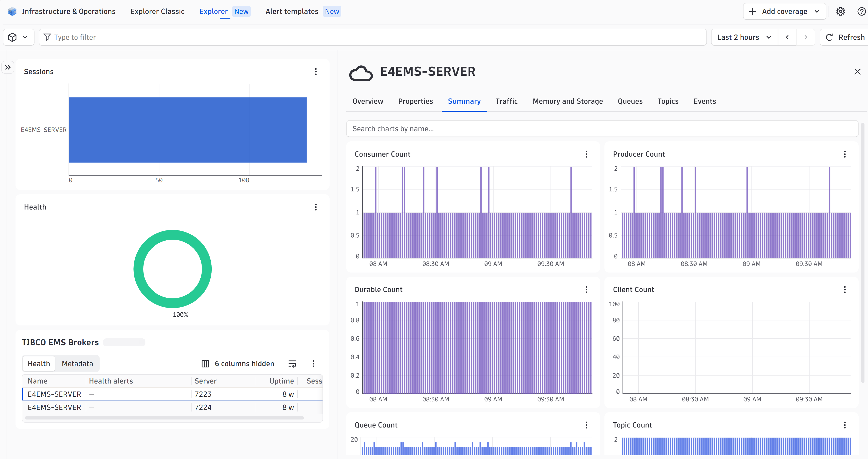Switch brokers table to Health view
Image resolution: width=868 pixels, height=459 pixels.
(39, 364)
